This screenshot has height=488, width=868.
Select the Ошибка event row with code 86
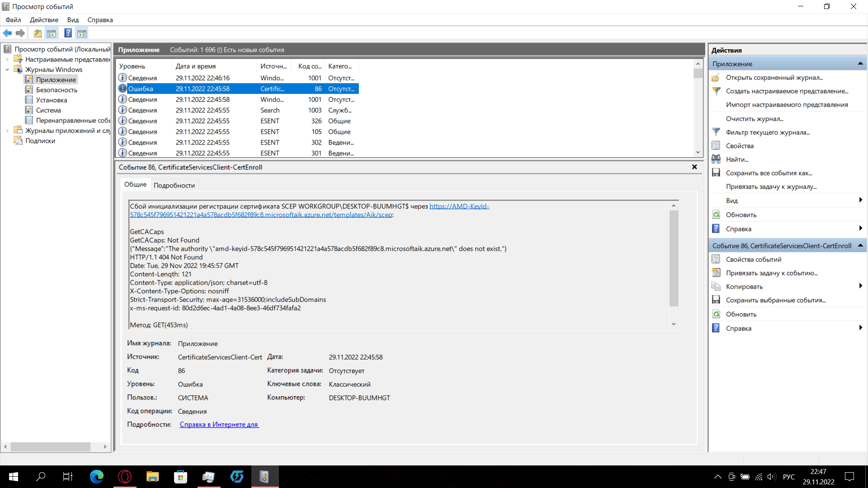(x=238, y=89)
